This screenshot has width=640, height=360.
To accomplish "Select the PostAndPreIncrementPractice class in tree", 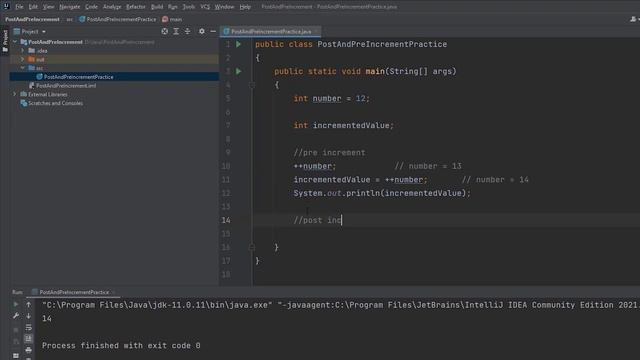I will tap(115, 77).
